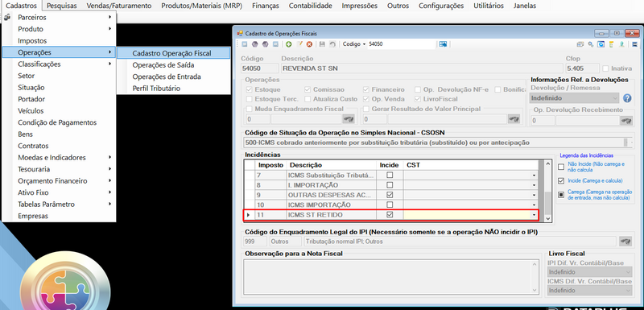
Task: Click blue help icon next to Indefinido
Action: coord(627,98)
